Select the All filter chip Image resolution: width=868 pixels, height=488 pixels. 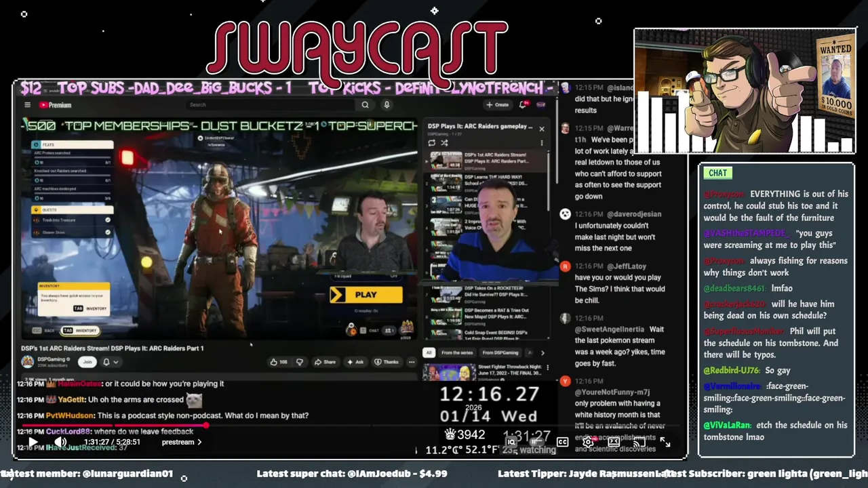(x=429, y=352)
